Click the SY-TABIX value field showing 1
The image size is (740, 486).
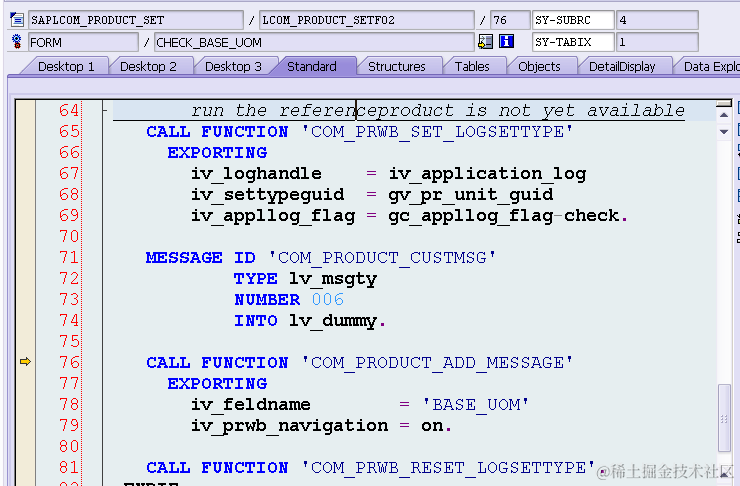tap(657, 42)
